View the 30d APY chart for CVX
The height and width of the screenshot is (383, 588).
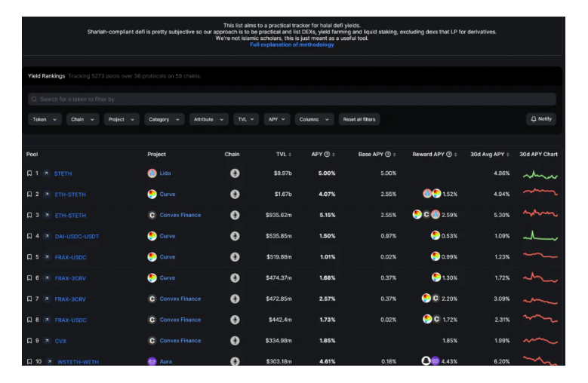pyautogui.click(x=540, y=341)
